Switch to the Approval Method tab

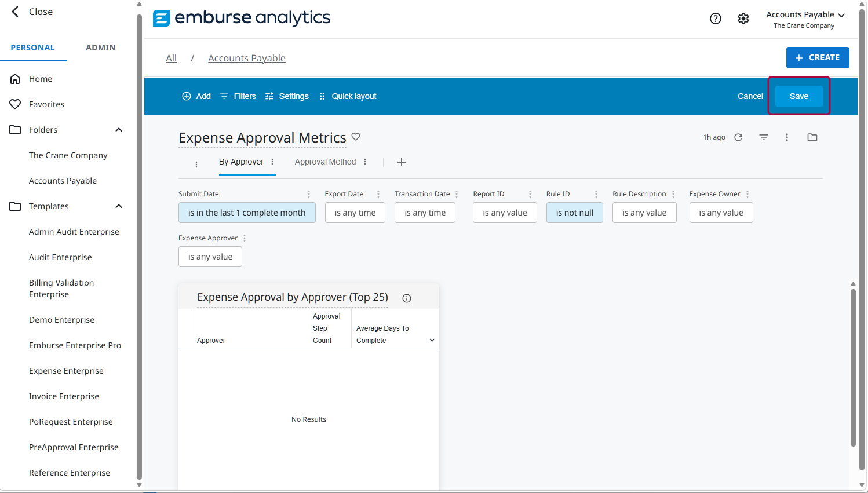click(325, 162)
